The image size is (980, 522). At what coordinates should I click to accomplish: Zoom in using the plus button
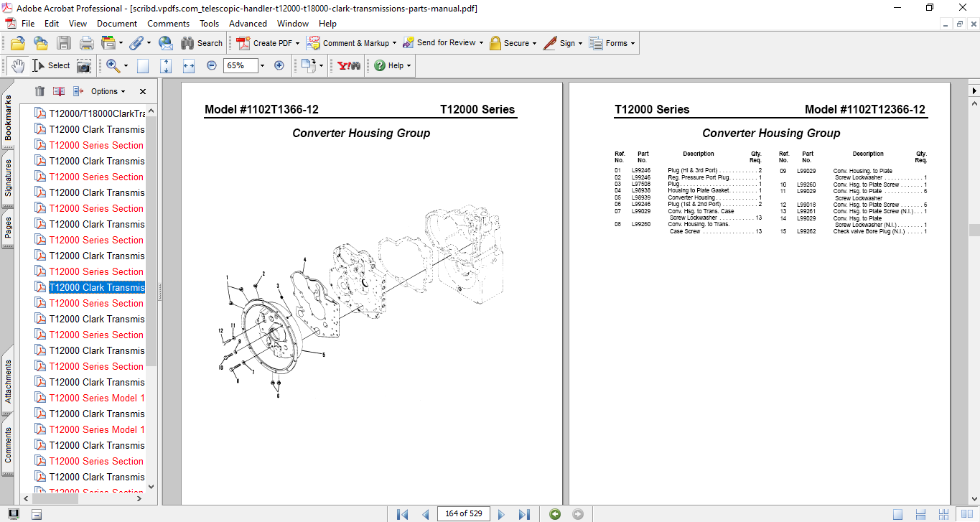tap(279, 65)
